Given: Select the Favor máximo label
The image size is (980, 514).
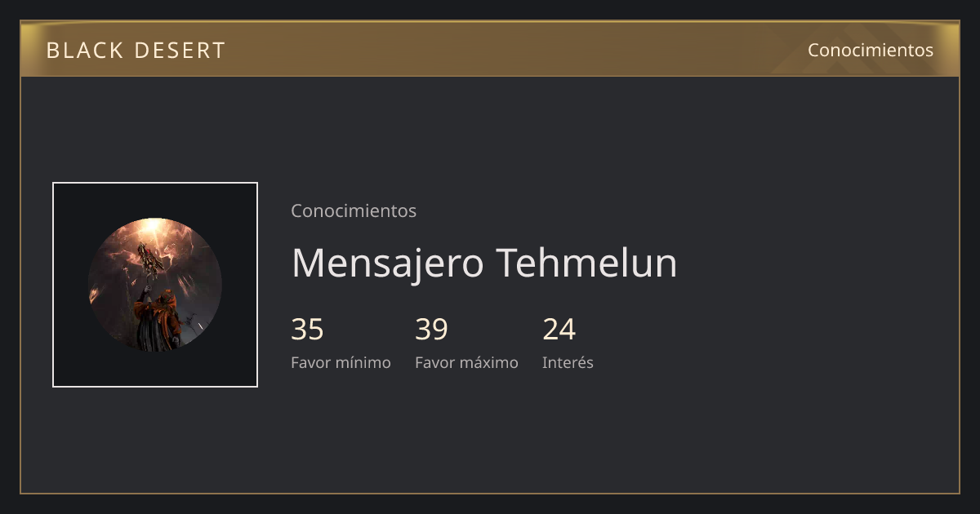Looking at the screenshot, I should tap(466, 362).
